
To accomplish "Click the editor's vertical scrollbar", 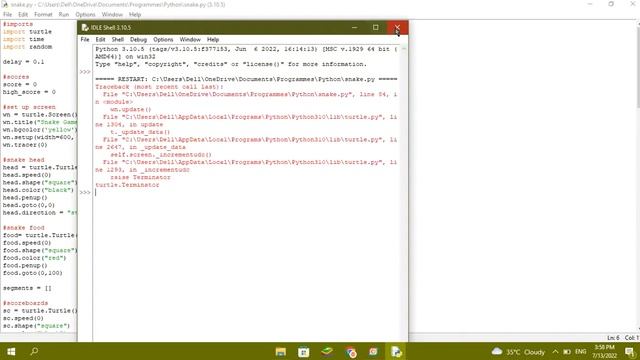I will coord(637,176).
